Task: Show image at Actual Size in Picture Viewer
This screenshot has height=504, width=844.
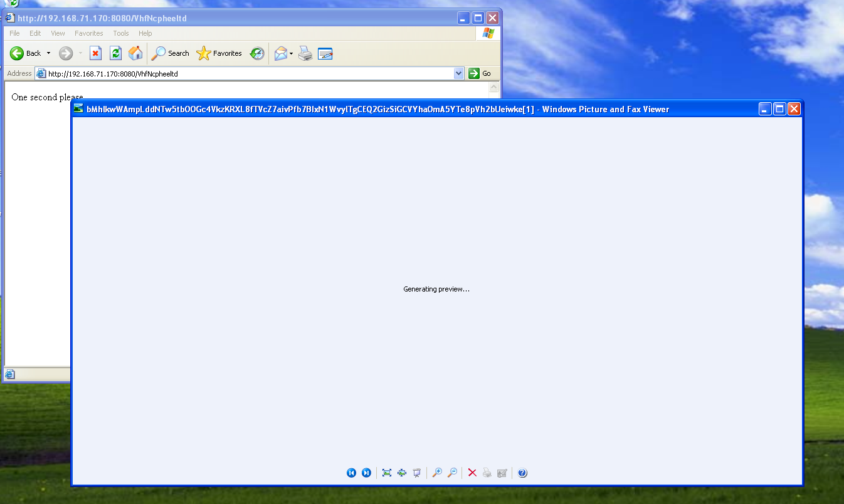Action: pyautogui.click(x=402, y=473)
